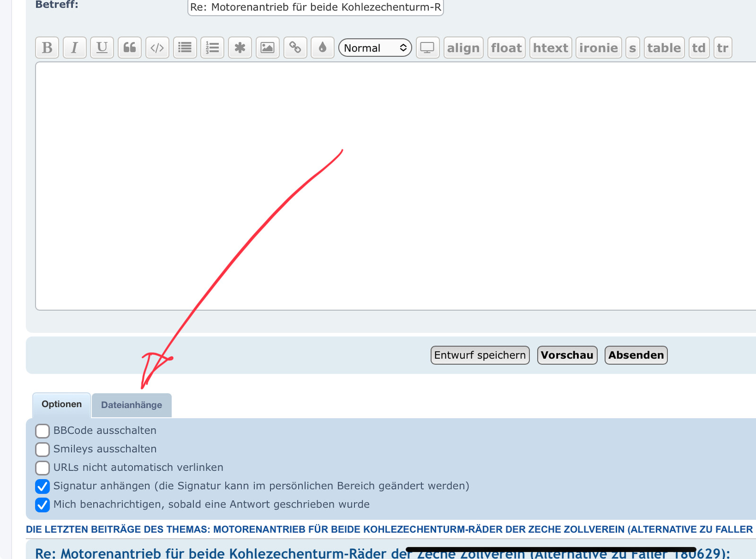Enable BBCode ausschalten checkbox
The width and height of the screenshot is (756, 559).
click(43, 431)
